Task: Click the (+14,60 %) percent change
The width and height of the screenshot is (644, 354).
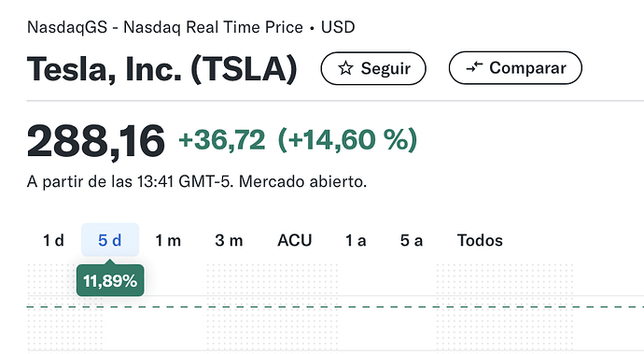Action: [x=347, y=140]
